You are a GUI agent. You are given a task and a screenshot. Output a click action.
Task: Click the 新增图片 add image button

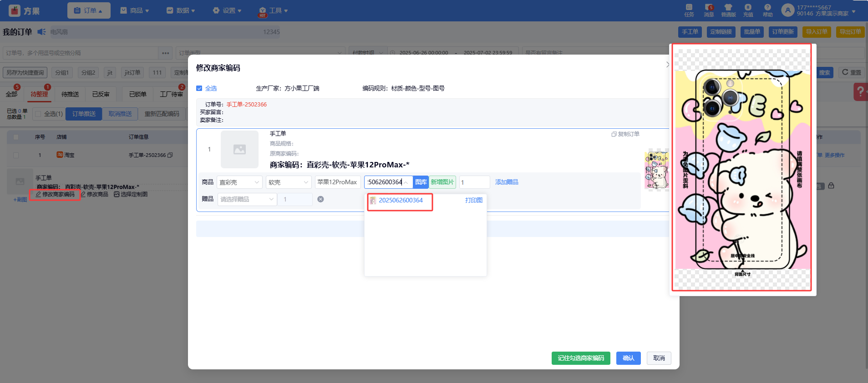[x=442, y=182]
